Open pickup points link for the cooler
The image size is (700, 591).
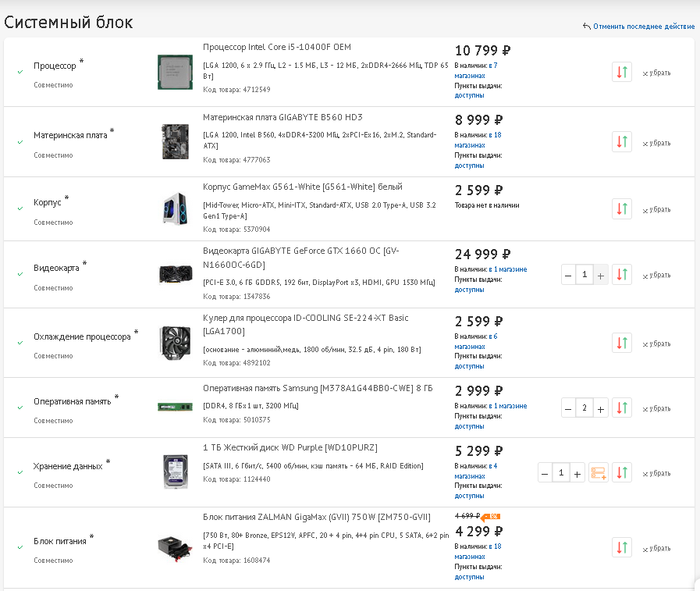469,366
